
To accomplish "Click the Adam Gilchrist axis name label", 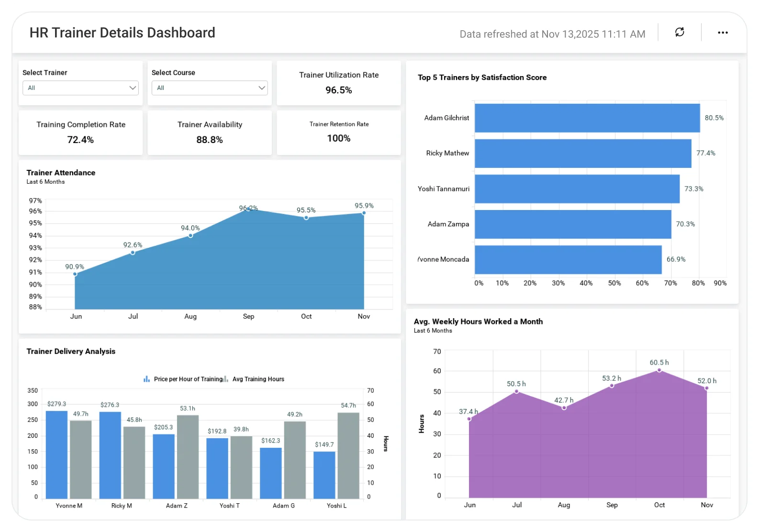I will (446, 118).
